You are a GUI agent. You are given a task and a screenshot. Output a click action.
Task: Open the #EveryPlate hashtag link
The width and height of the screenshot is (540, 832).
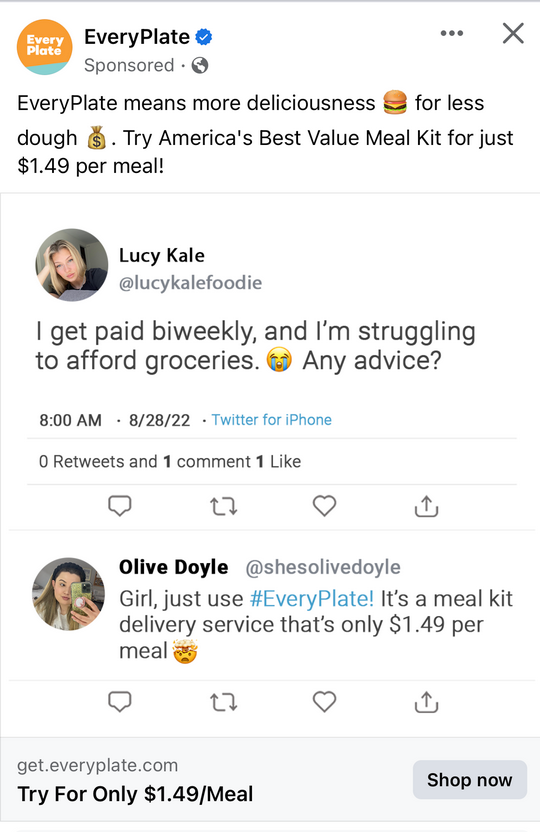coord(311,599)
